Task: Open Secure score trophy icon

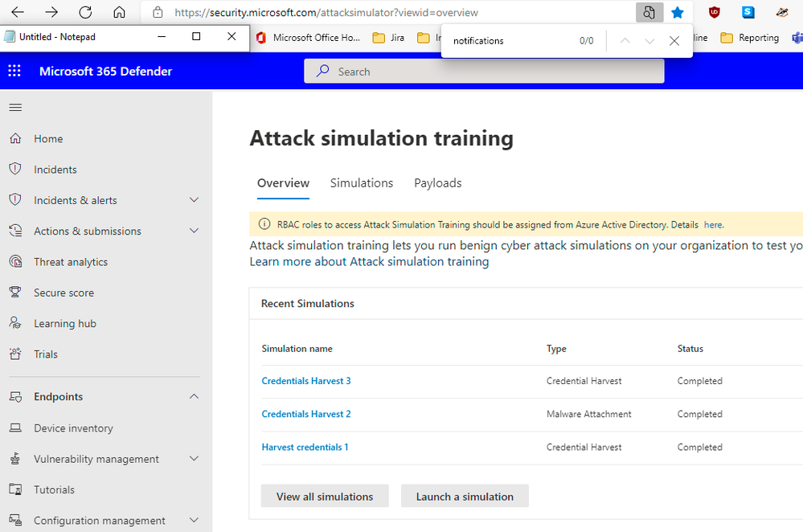Action: coord(15,293)
